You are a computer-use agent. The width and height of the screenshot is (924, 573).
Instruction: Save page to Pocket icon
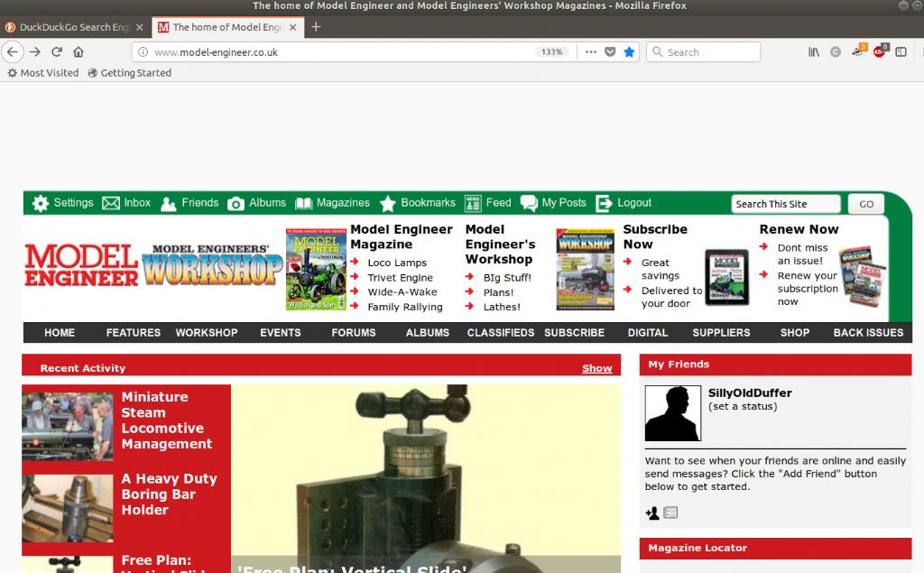(610, 51)
